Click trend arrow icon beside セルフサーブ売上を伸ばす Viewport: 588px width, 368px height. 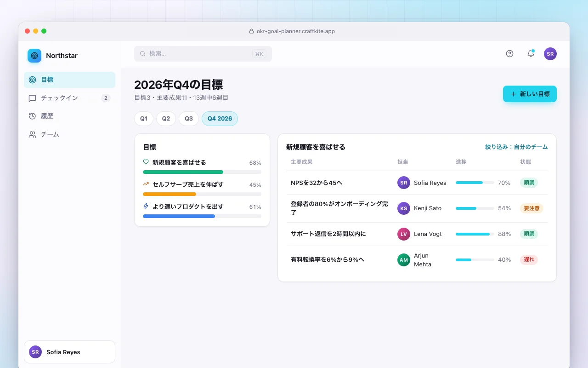(146, 184)
